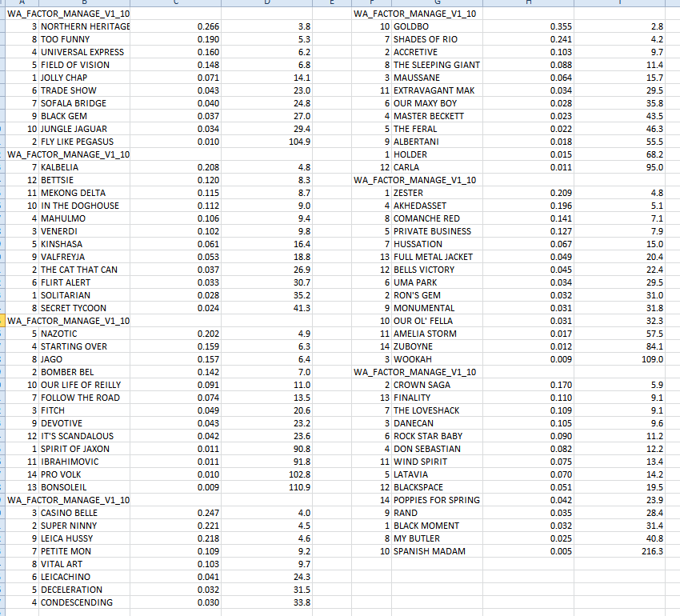This screenshot has width=680, height=616.
Task: Select the BONSOLEIL cell
Action: [85, 487]
